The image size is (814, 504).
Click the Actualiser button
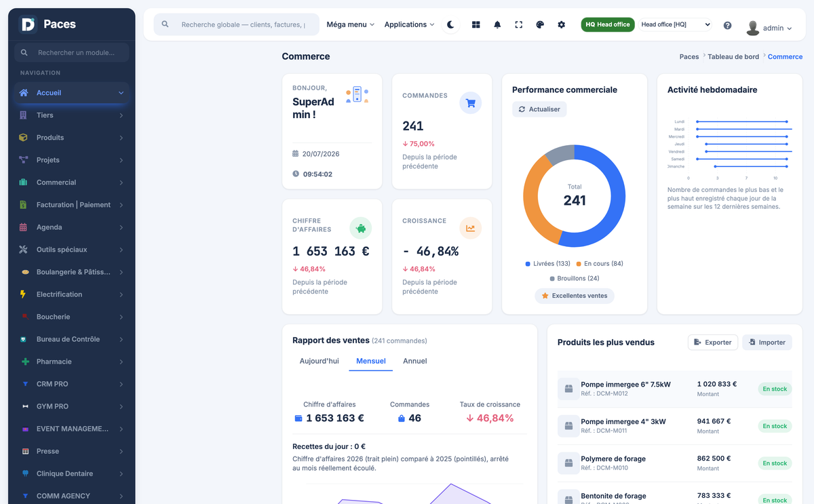(539, 109)
